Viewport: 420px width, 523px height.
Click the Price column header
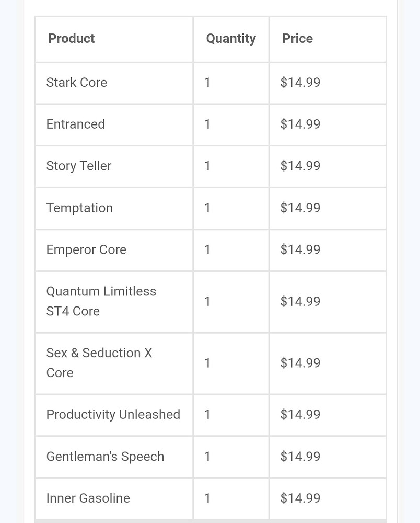pyautogui.click(x=297, y=38)
